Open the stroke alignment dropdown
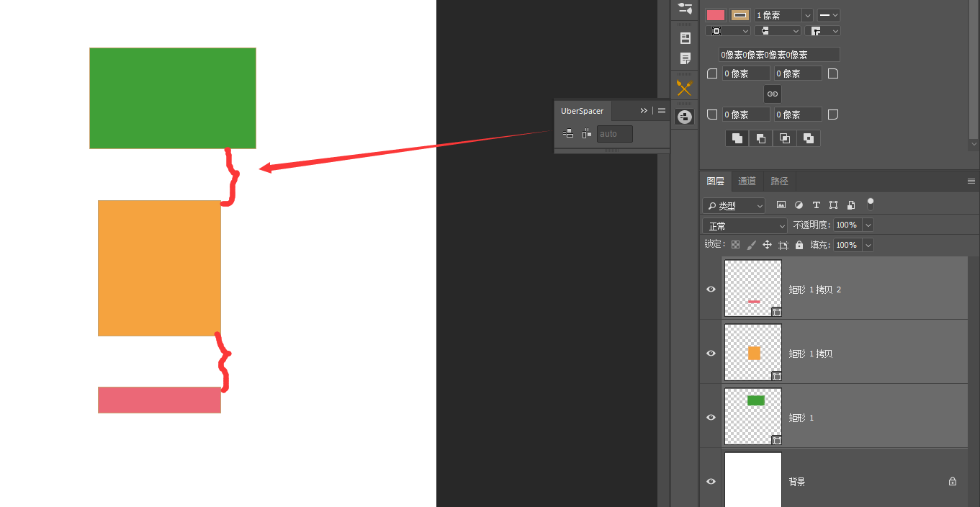The image size is (980, 507). point(728,31)
